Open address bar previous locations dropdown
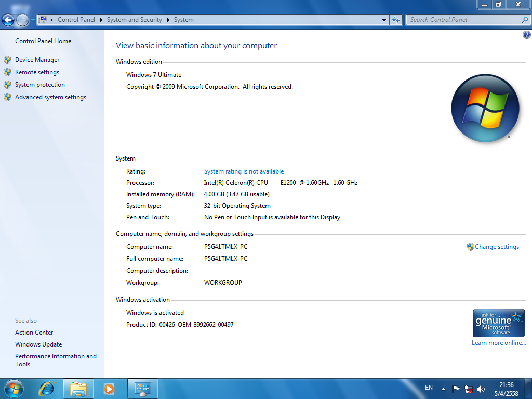Screen dimensions: 532x399 pos(384,20)
